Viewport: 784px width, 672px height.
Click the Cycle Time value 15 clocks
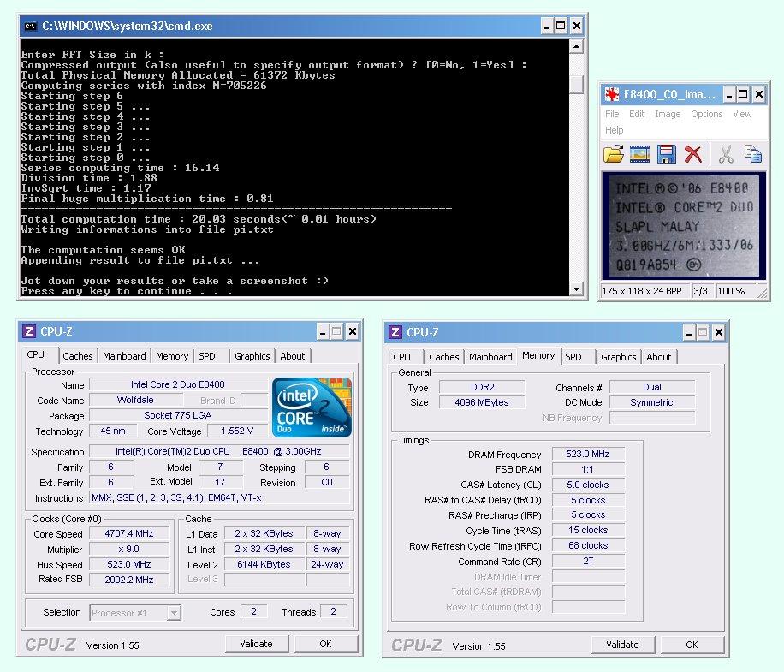(x=588, y=531)
